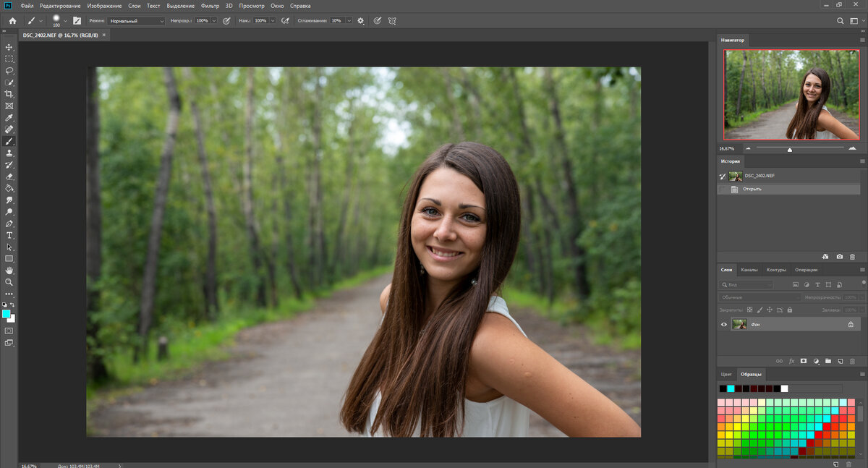The image size is (868, 468).
Task: Select the Brush tool in the toolbox
Action: (9, 142)
